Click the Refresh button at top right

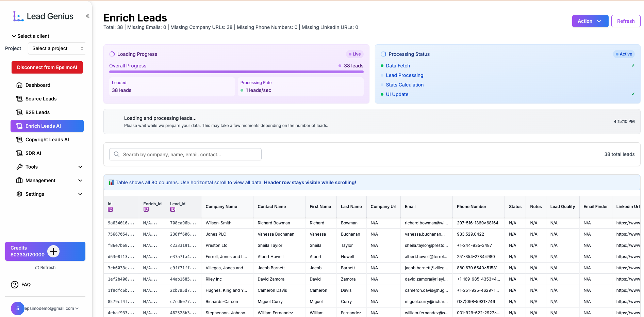pos(625,21)
